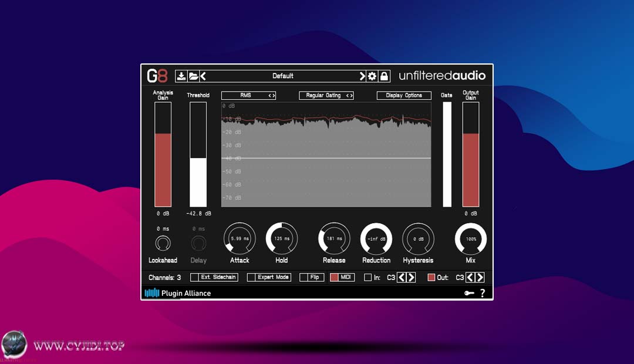The width and height of the screenshot is (634, 364).
Task: Click the Channels: 3 label
Action: [164, 278]
